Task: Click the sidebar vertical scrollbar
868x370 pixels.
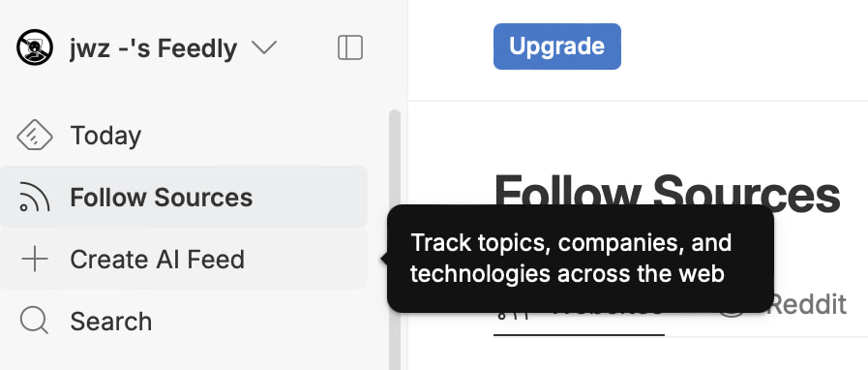Action: (395, 238)
